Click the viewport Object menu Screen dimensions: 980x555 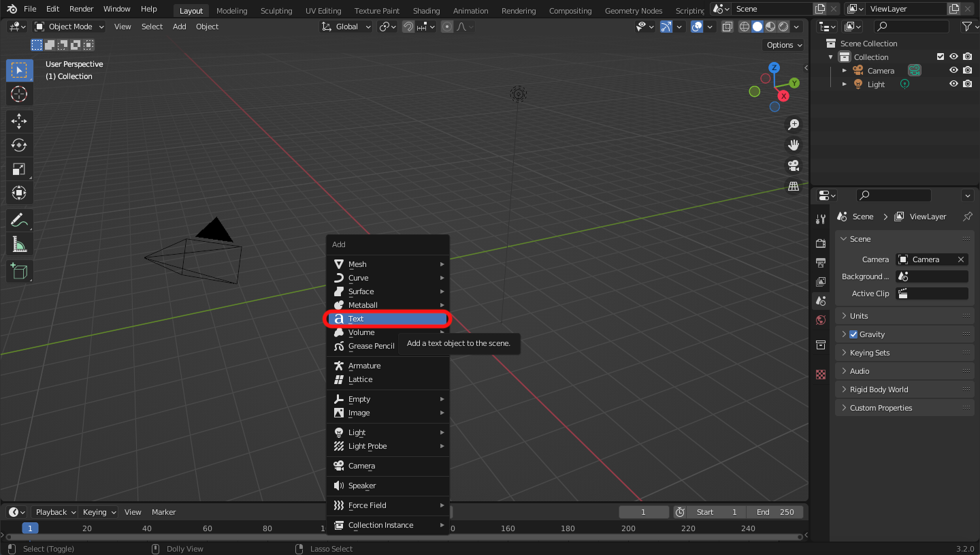pos(207,27)
